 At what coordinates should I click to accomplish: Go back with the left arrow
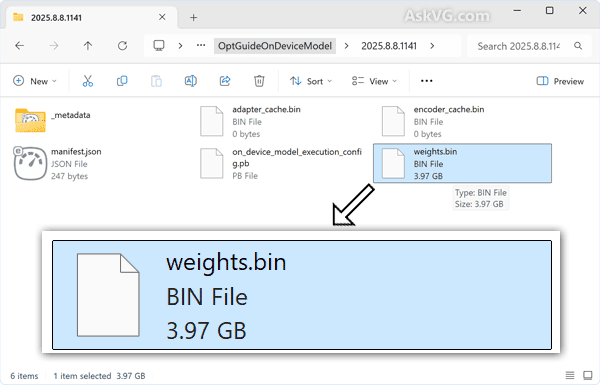[20, 46]
